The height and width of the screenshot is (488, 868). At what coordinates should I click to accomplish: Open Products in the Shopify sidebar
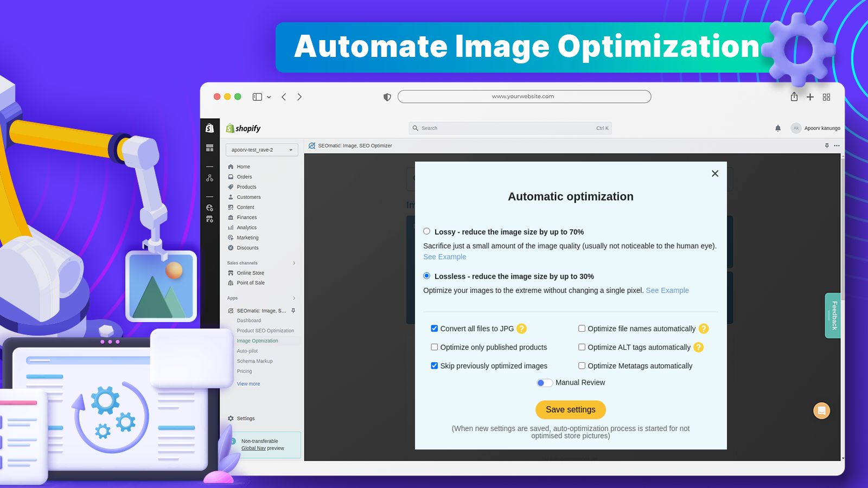pos(245,187)
